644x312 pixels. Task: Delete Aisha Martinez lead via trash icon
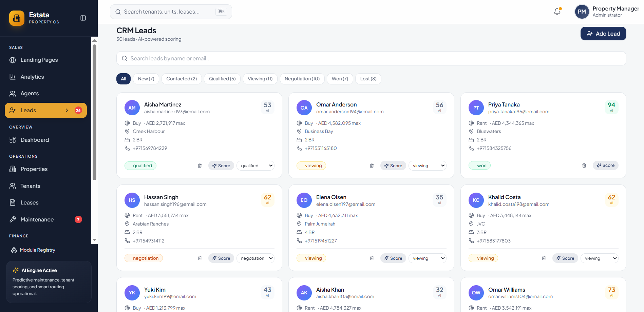click(200, 166)
